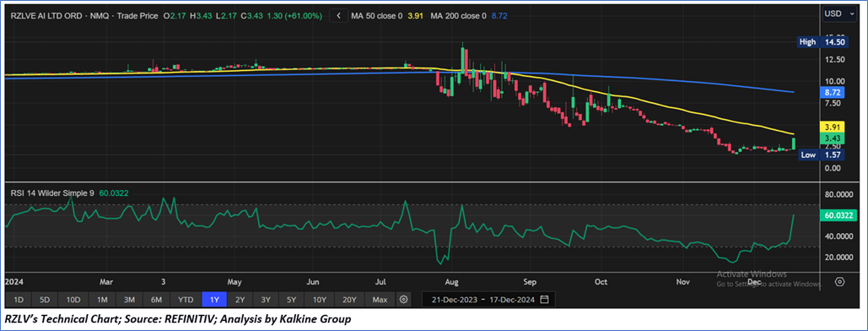Choose the 5Y time range
Viewport: 868px width, 331px height.
coord(292,300)
